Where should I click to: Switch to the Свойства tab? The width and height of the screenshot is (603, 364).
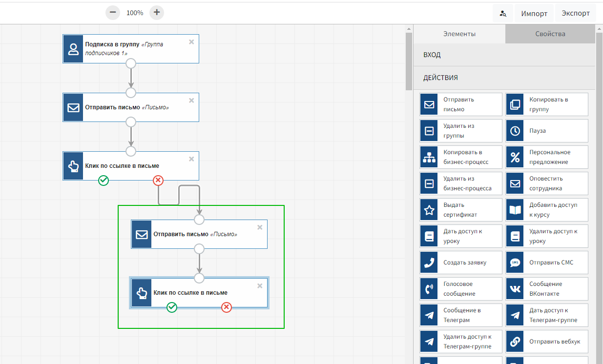coord(550,34)
